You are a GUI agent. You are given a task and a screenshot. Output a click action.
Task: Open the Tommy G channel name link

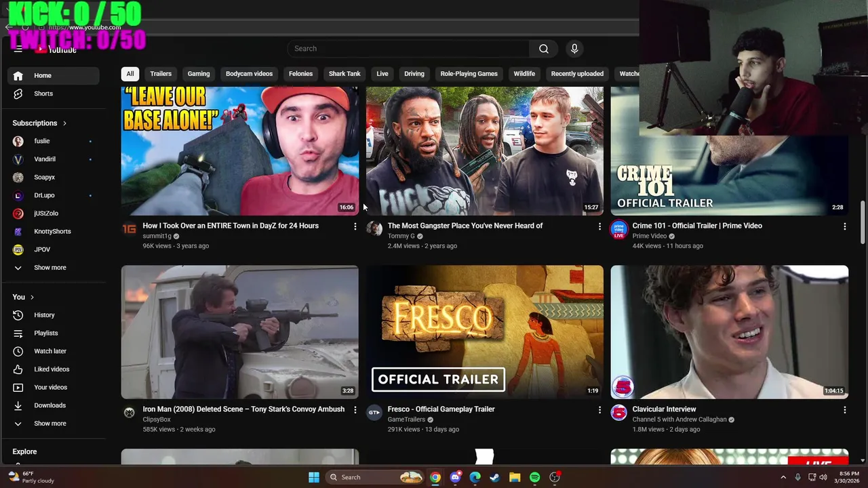click(401, 237)
